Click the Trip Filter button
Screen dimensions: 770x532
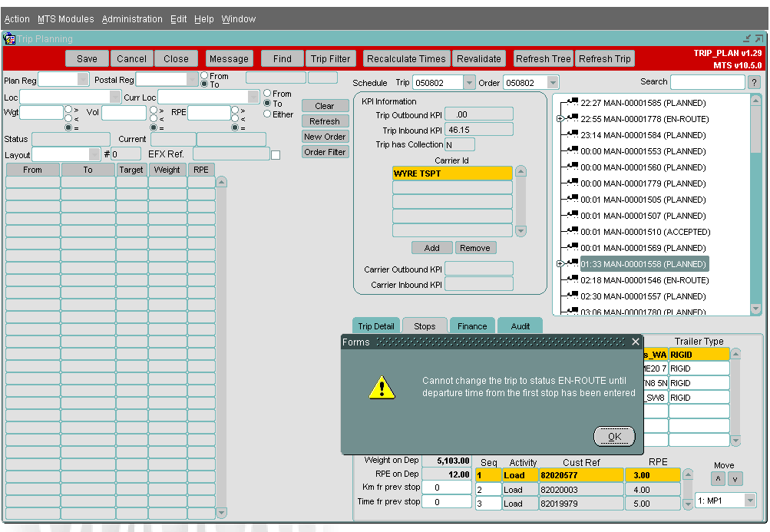click(x=330, y=58)
